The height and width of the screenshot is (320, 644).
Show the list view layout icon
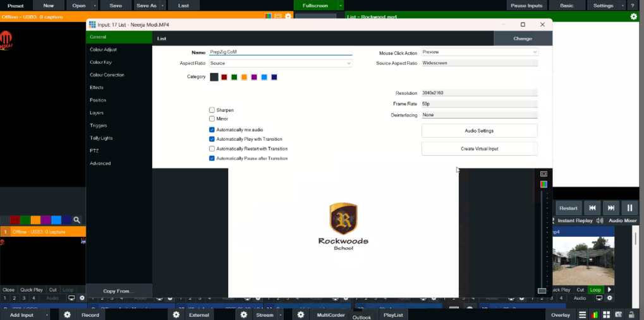point(583,315)
